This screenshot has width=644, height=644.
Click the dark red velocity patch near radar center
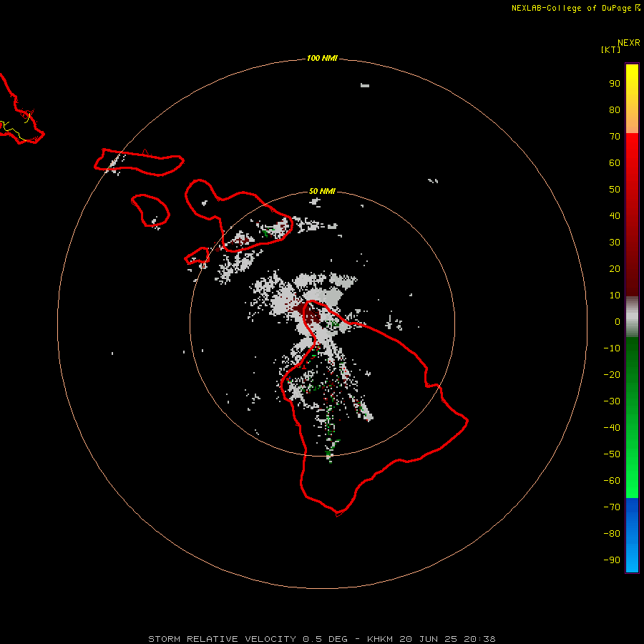[308, 313]
